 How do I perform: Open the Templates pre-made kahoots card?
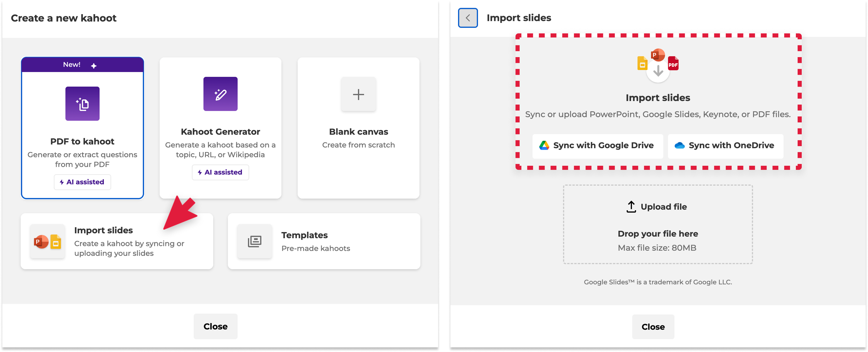pos(324,241)
